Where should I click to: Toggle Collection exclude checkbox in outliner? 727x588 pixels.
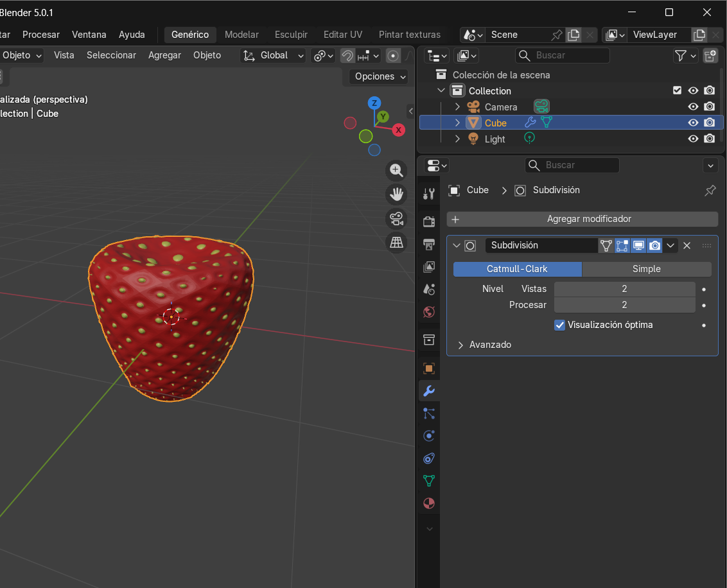point(677,91)
